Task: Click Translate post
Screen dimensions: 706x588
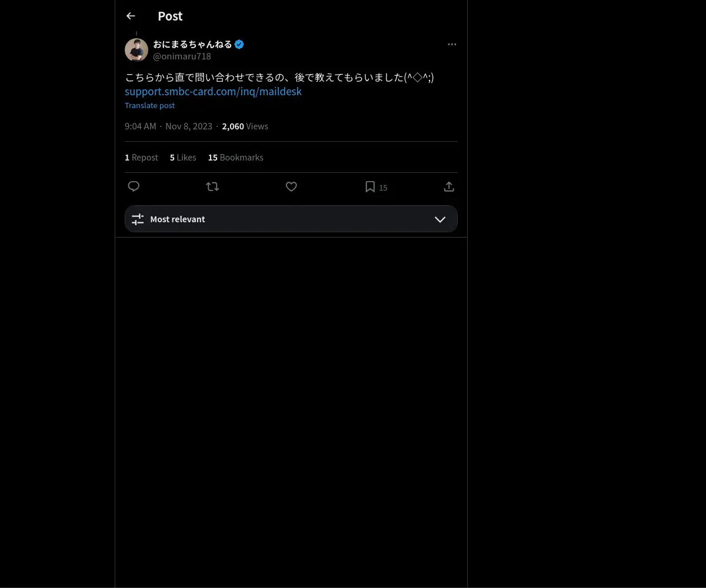Action: tap(149, 106)
